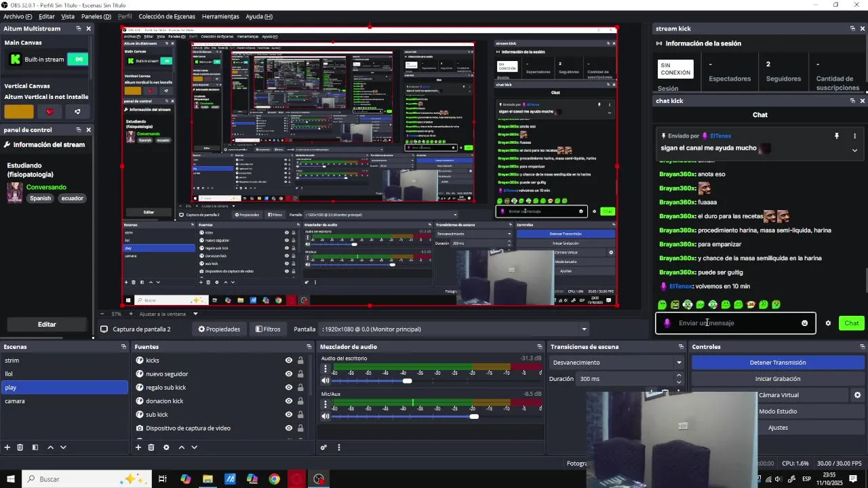The width and height of the screenshot is (868, 488).
Task: Open audio mixer three-dot menu at bottom
Action: (x=339, y=447)
